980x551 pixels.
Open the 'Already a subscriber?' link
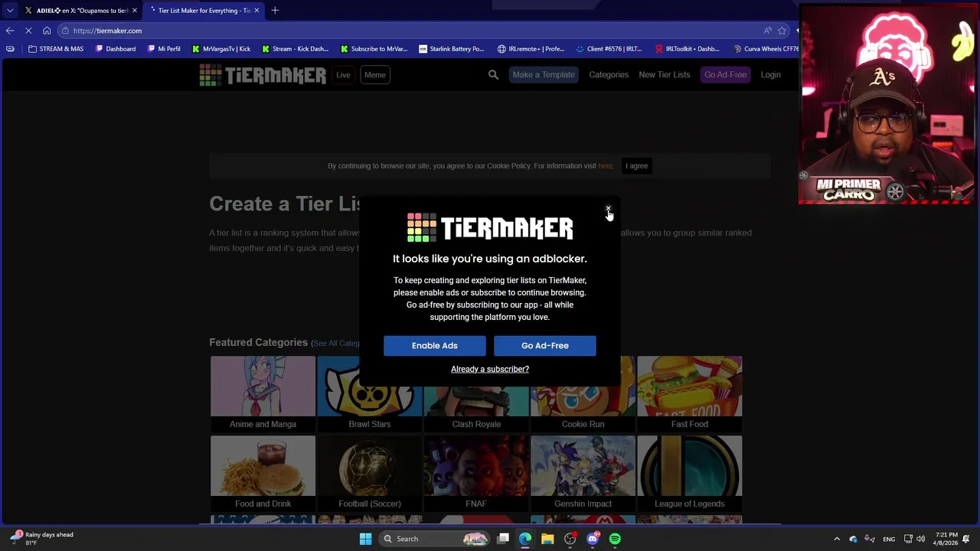[x=490, y=369]
